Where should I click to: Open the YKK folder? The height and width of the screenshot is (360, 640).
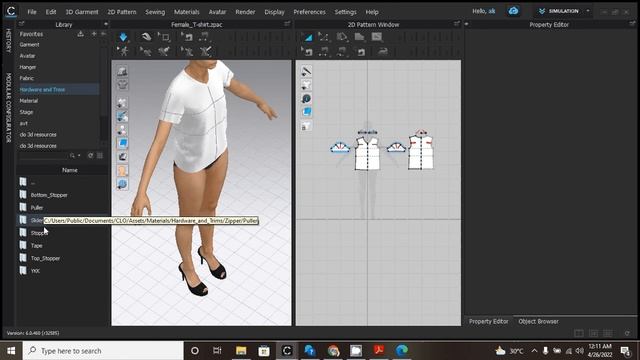(35, 271)
